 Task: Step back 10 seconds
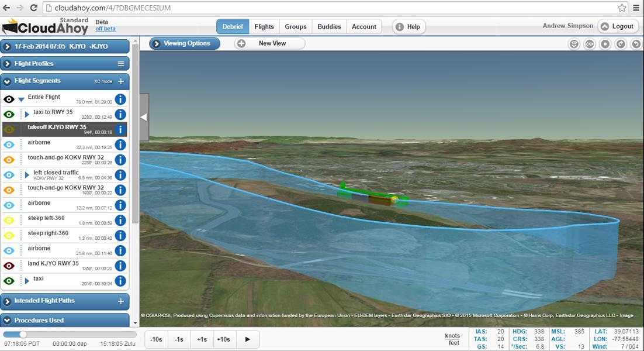tap(156, 339)
